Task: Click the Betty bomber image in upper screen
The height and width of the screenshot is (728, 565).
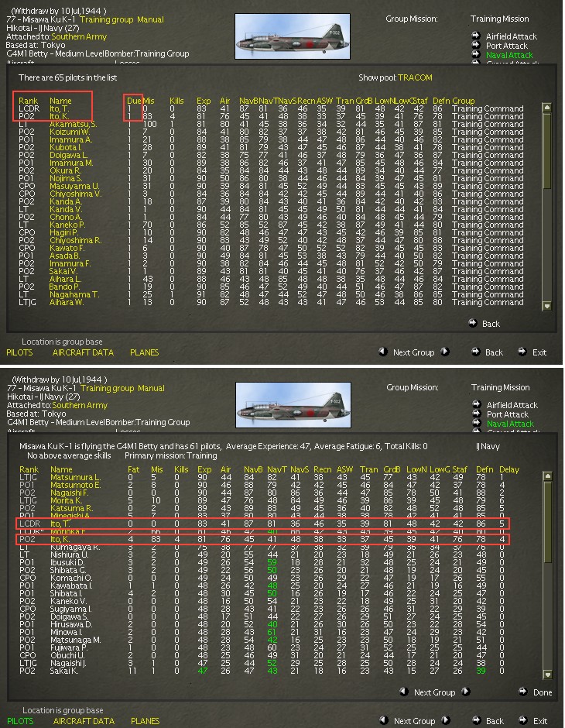Action: coord(293,36)
